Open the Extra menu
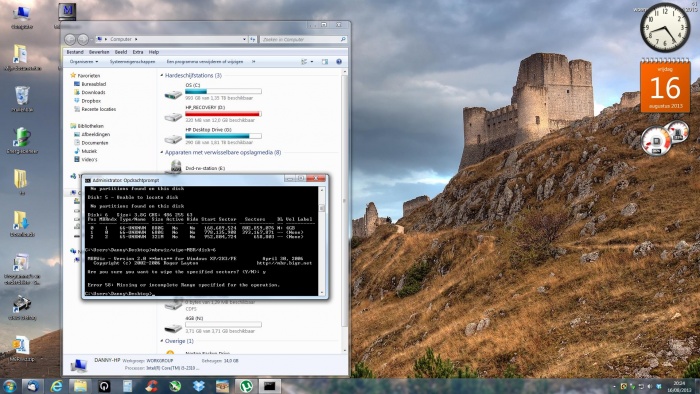This screenshot has height=394, width=700. pyautogui.click(x=138, y=52)
